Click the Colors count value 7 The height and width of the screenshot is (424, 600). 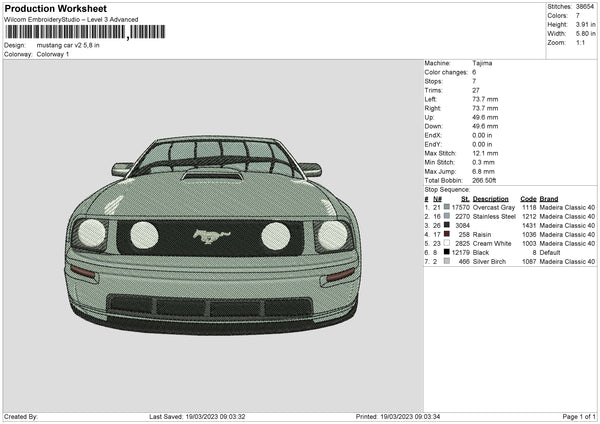point(578,16)
